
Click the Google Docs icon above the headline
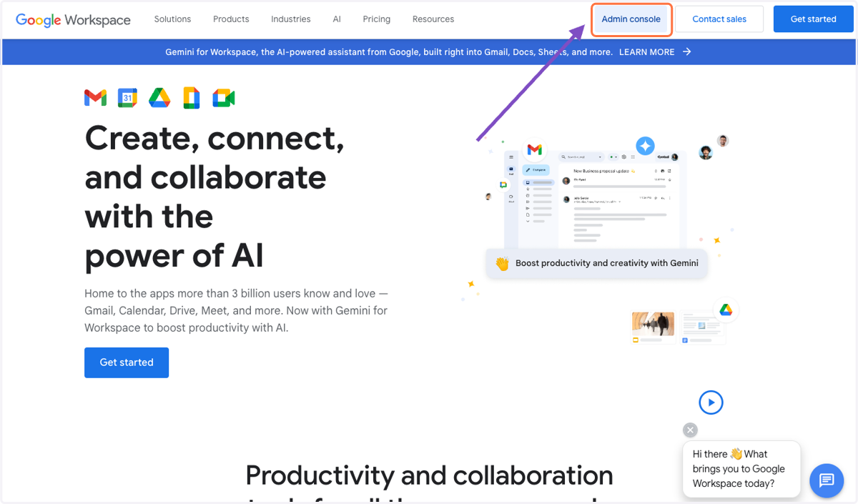point(192,98)
